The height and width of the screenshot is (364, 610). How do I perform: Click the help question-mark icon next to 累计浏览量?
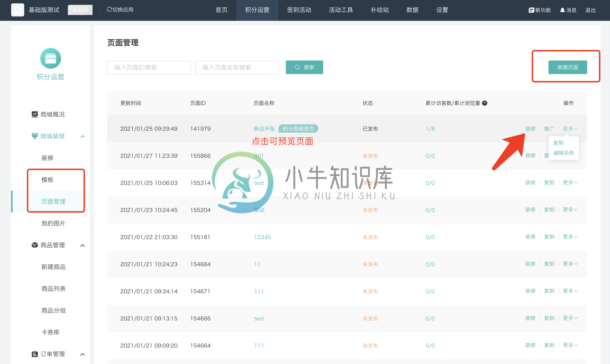coord(485,103)
